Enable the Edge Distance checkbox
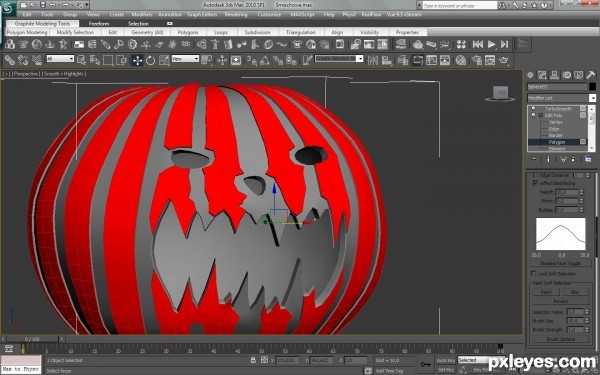Image resolution: width=600 pixels, height=375 pixels. [535, 175]
